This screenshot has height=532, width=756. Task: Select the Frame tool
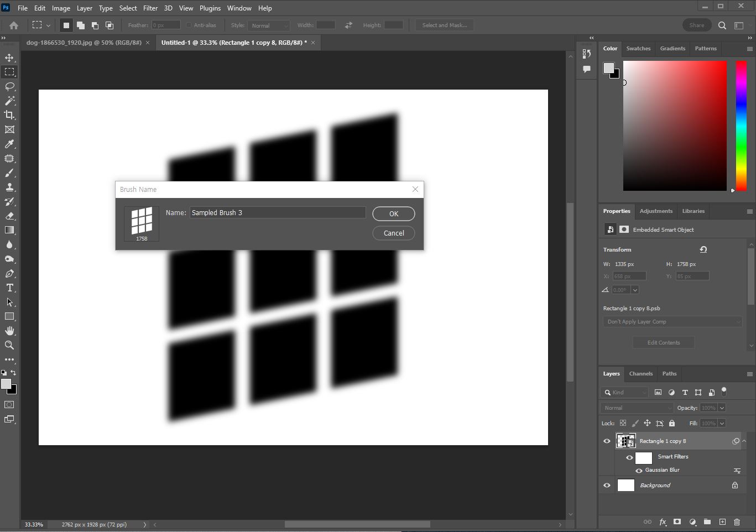tap(9, 129)
